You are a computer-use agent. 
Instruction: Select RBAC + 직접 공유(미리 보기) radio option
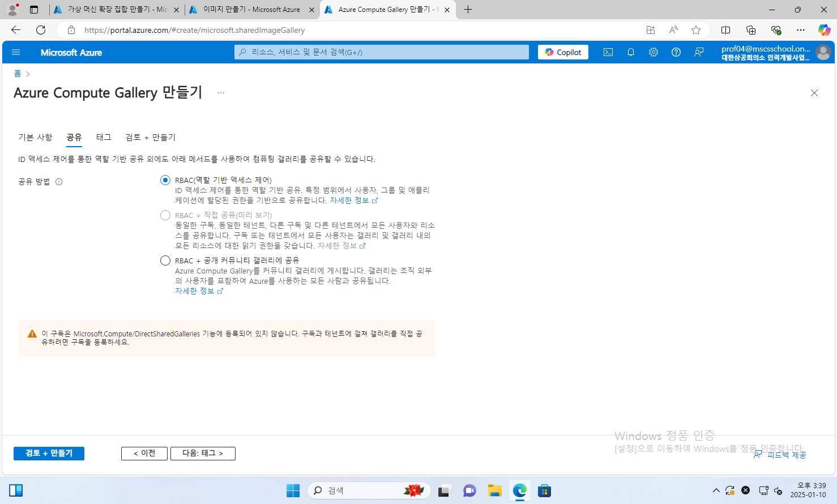(165, 215)
